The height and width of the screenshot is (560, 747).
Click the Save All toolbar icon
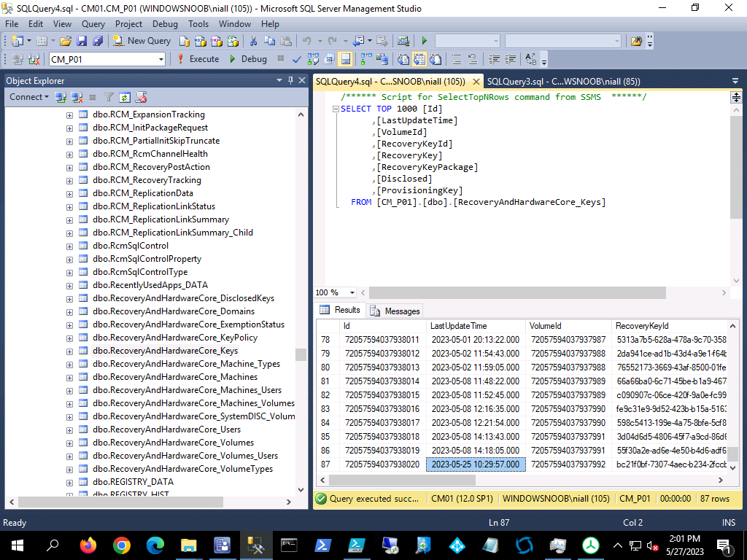98,41
